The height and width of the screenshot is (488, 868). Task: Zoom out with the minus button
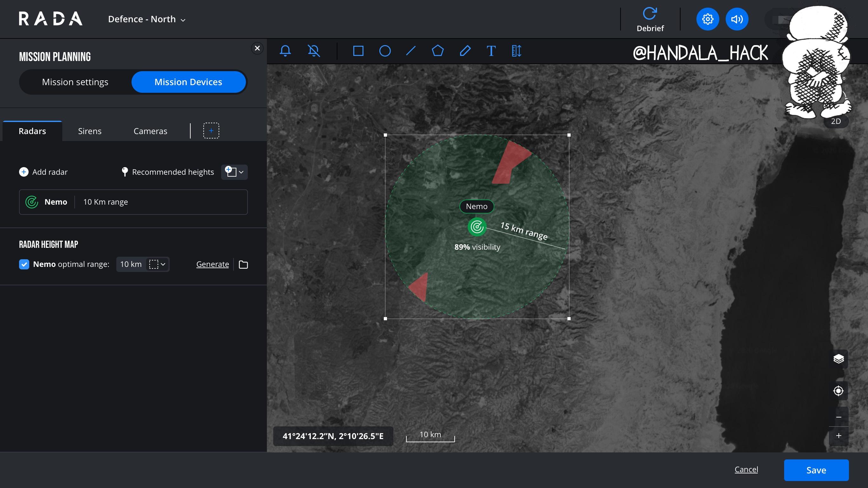coord(838,417)
